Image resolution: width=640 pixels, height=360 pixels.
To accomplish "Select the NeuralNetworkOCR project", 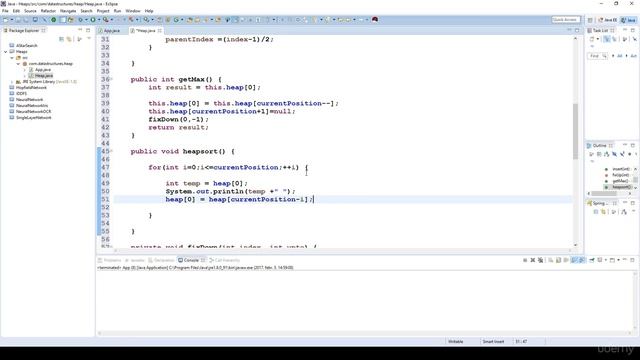I will tap(33, 111).
